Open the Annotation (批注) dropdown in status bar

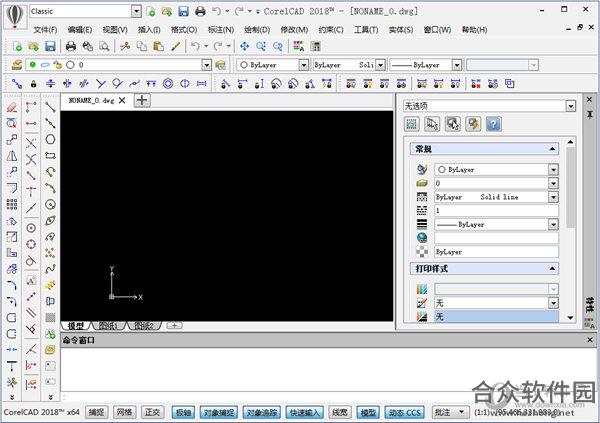point(461,412)
